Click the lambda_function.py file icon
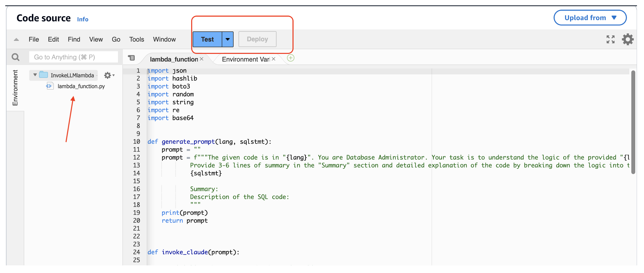Viewport: 644px width, 273px height. tap(50, 86)
